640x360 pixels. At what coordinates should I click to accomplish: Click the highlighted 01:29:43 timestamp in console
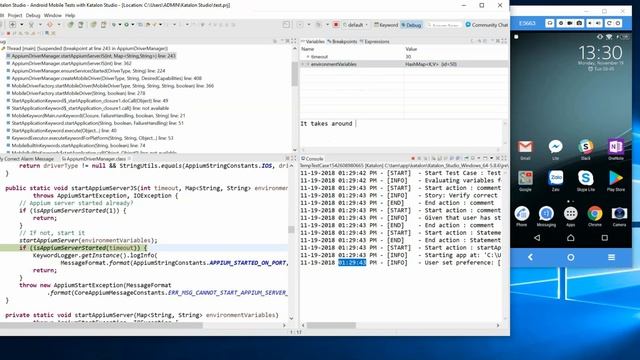[352, 262]
